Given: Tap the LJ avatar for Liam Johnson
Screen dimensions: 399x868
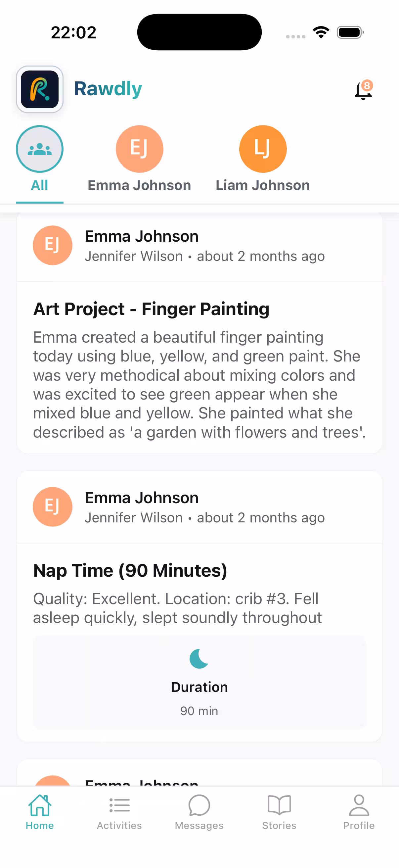Looking at the screenshot, I should click(x=263, y=149).
